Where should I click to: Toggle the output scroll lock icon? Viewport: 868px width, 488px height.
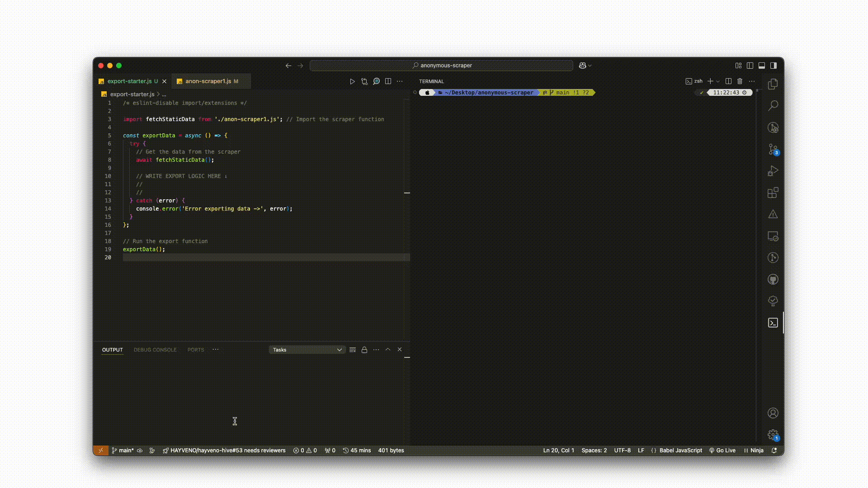364,350
